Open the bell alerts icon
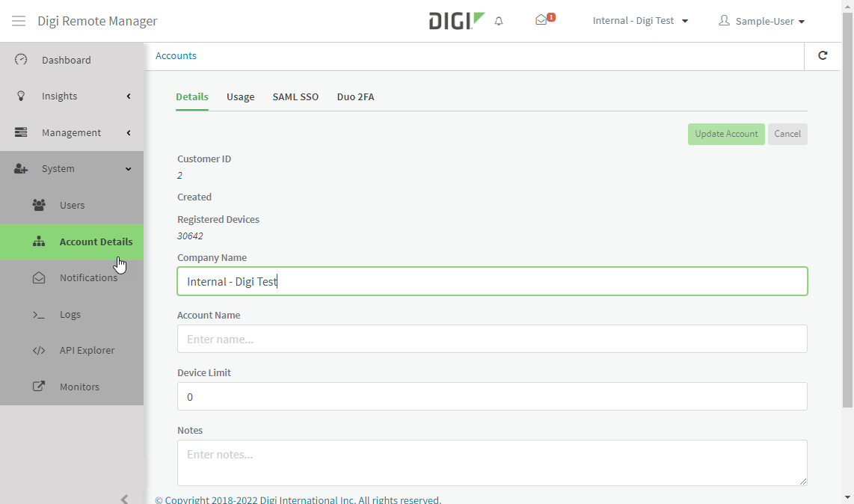This screenshot has width=854, height=504. pyautogui.click(x=498, y=21)
